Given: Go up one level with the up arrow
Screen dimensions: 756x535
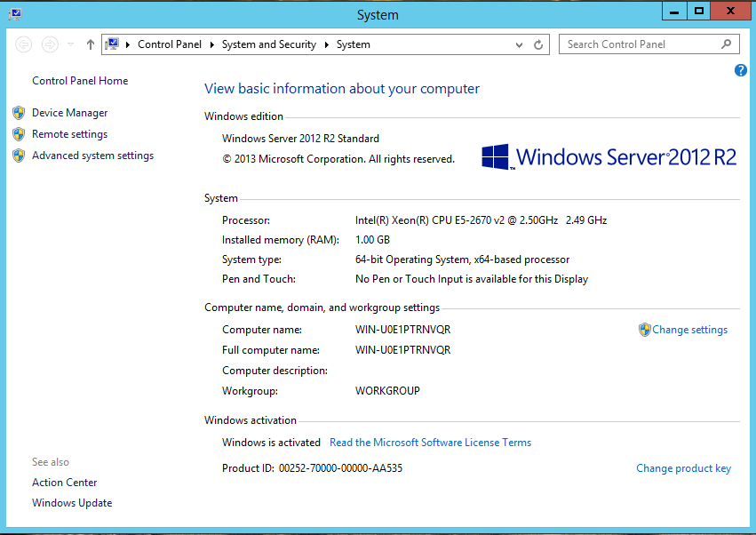Looking at the screenshot, I should 91,44.
